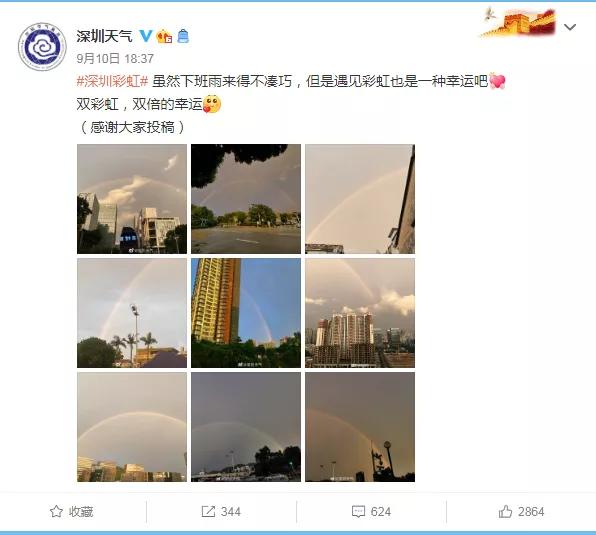Open the 9月10日 18:37 timestamp link
The image size is (596, 535).
(x=115, y=59)
